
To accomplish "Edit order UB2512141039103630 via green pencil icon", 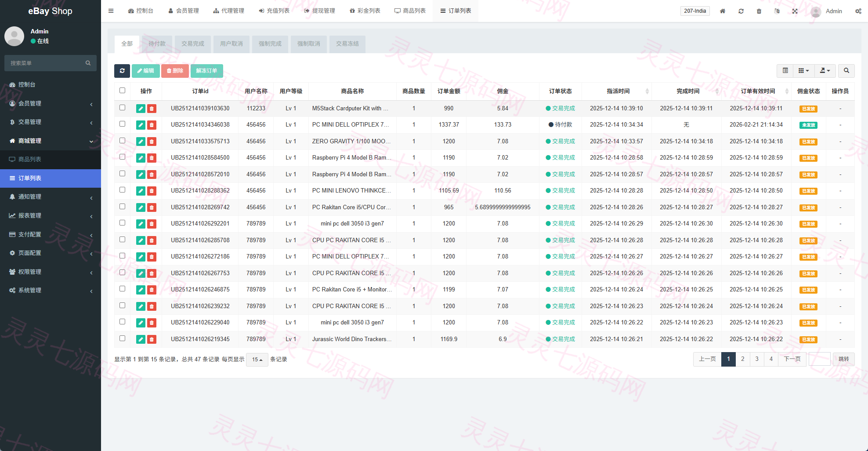I will pyautogui.click(x=141, y=109).
